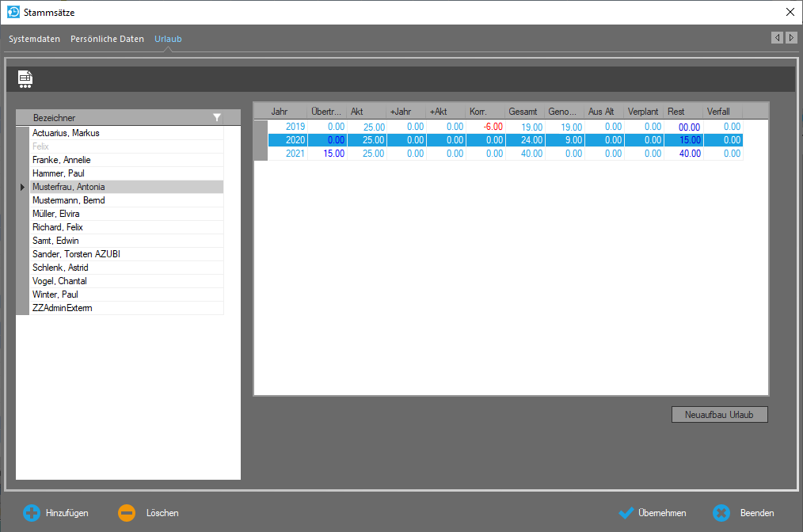Viewport: 803px width, 532px height.
Task: Click the blue plus Hinzufügen icon
Action: pyautogui.click(x=32, y=513)
